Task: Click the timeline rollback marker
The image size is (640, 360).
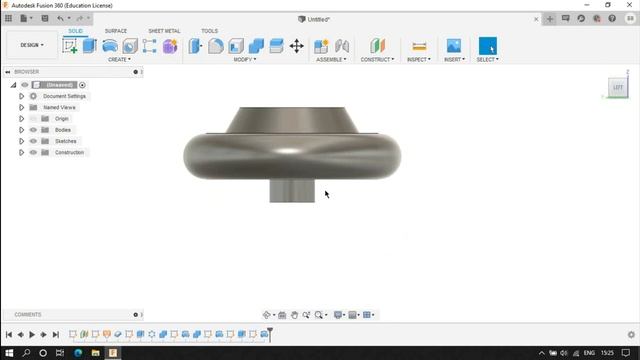Action: point(270,334)
